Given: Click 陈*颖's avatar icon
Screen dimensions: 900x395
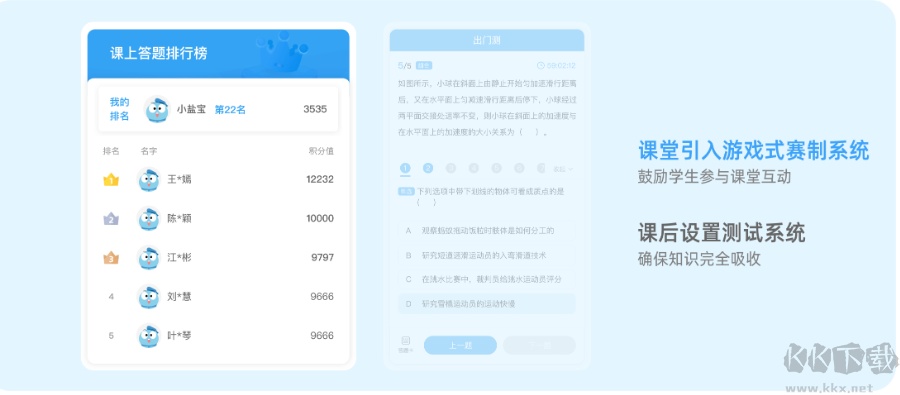Looking at the screenshot, I should pyautogui.click(x=149, y=219).
